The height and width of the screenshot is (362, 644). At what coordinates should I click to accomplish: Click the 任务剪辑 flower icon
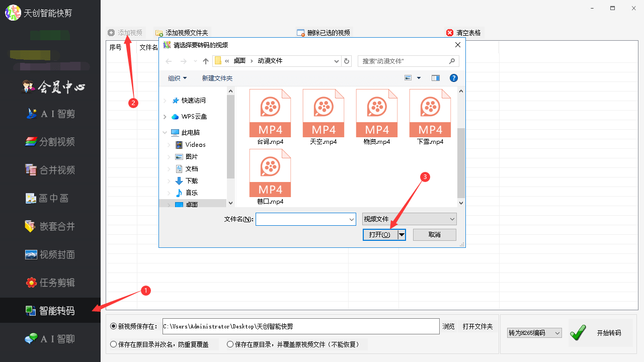point(31,283)
